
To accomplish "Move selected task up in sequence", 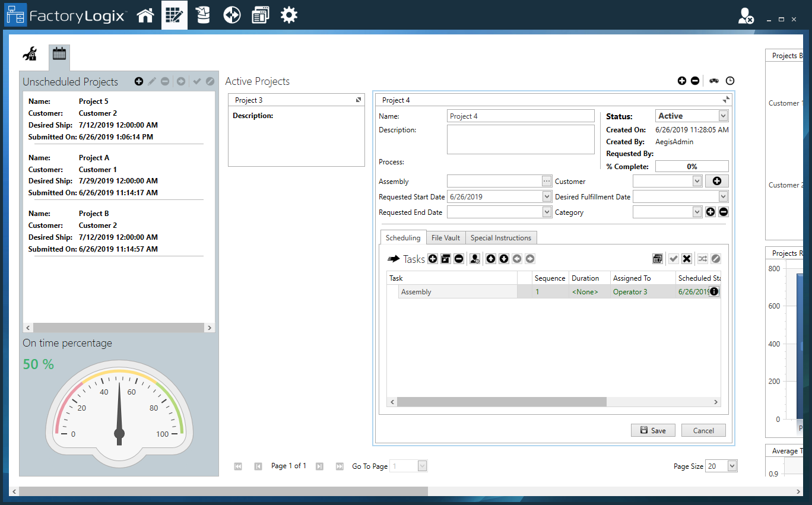I will [491, 259].
